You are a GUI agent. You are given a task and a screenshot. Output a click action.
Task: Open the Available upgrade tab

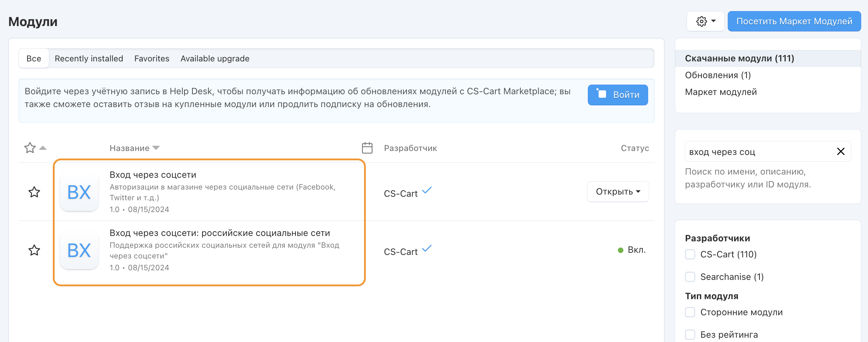click(215, 59)
